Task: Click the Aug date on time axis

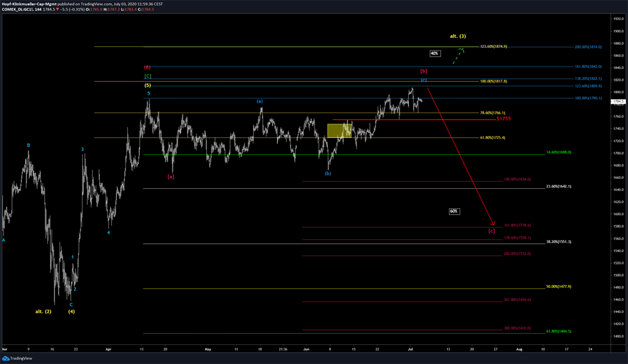Action: tap(519, 348)
